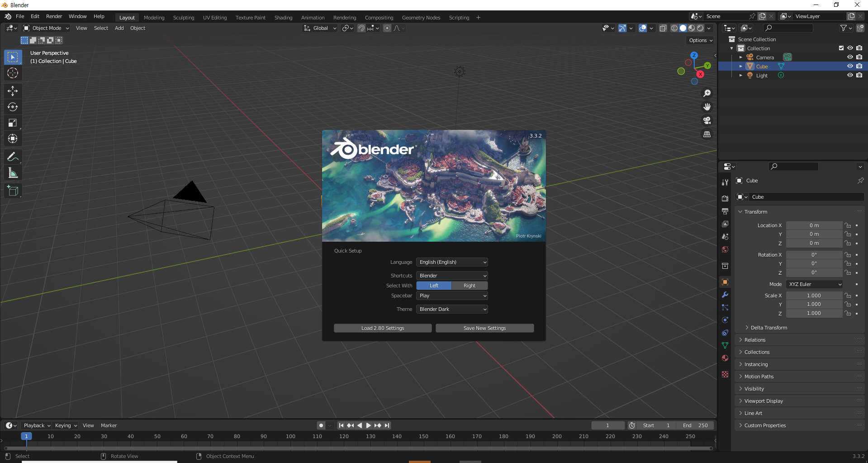
Task: Uncheck Collection exclude checkbox
Action: (841, 48)
